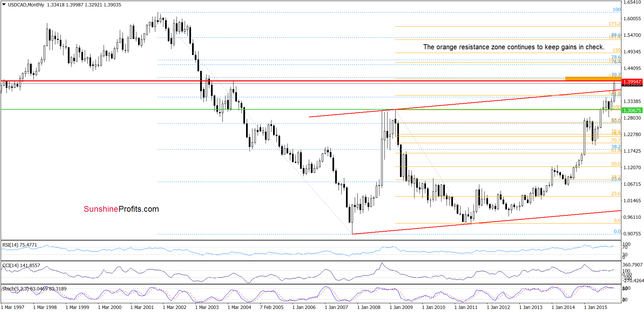This screenshot has height=312, width=644.
Task: Click the 360.7907 CCI scale value
Action: coord(633,265)
